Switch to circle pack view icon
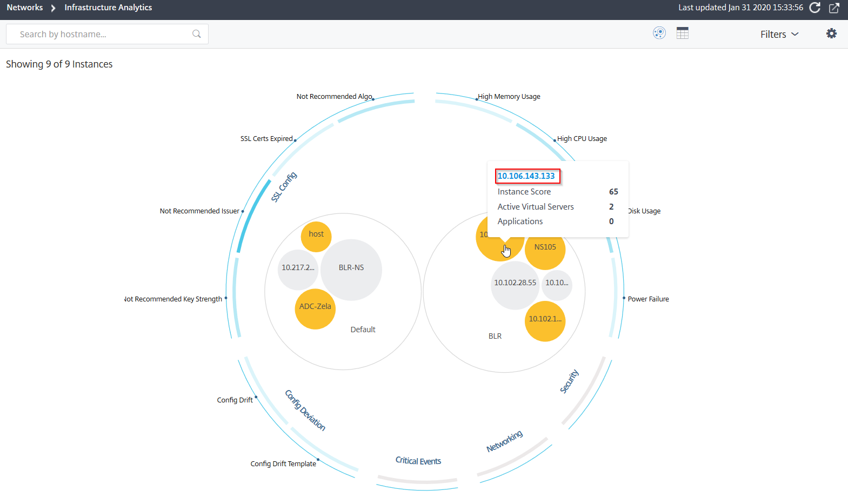 (x=659, y=33)
